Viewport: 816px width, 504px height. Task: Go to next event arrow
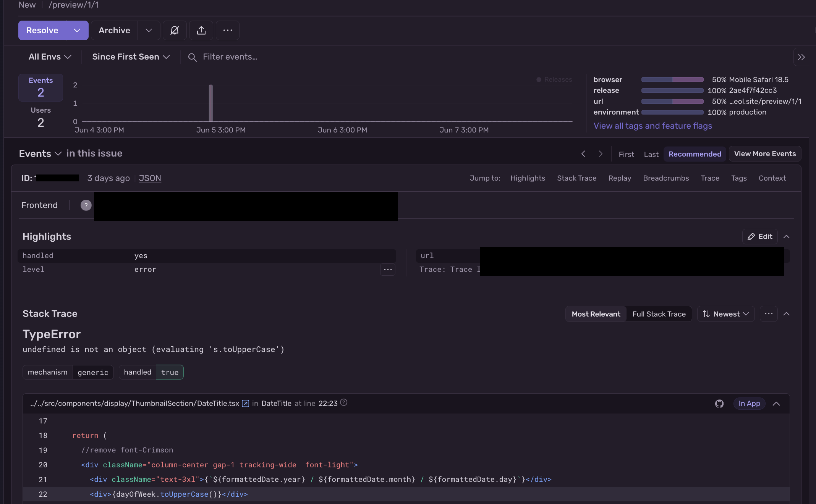pos(601,154)
